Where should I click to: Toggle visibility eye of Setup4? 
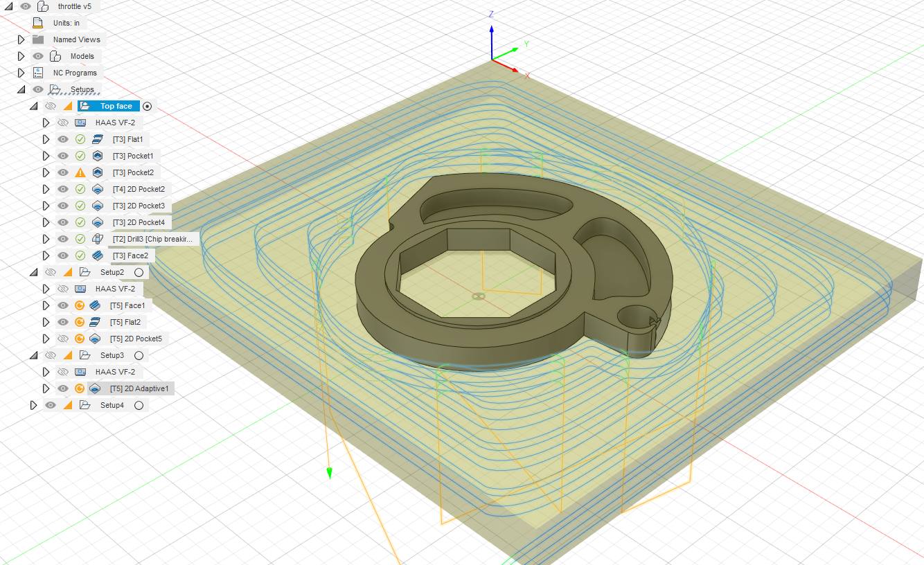[51, 405]
